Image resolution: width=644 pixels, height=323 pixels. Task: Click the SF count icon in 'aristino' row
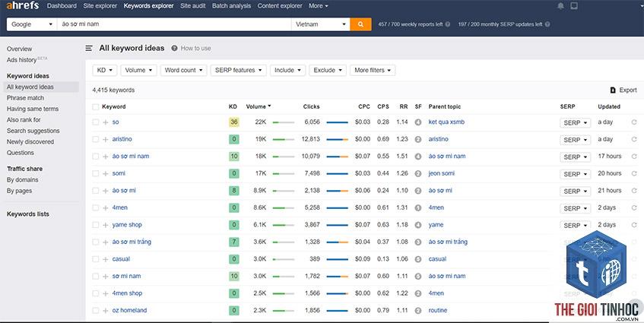point(418,140)
